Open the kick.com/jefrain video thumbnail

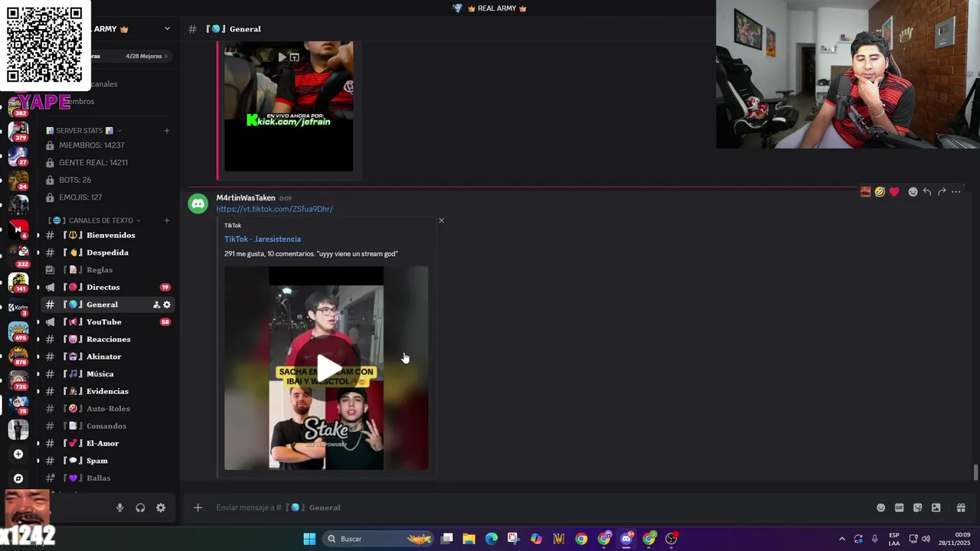pos(289,106)
